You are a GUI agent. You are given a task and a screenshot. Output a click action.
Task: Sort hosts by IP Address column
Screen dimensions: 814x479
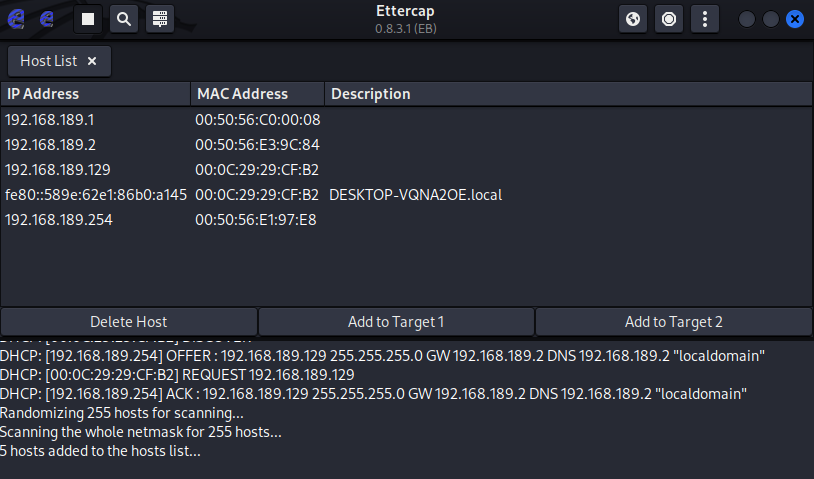95,94
